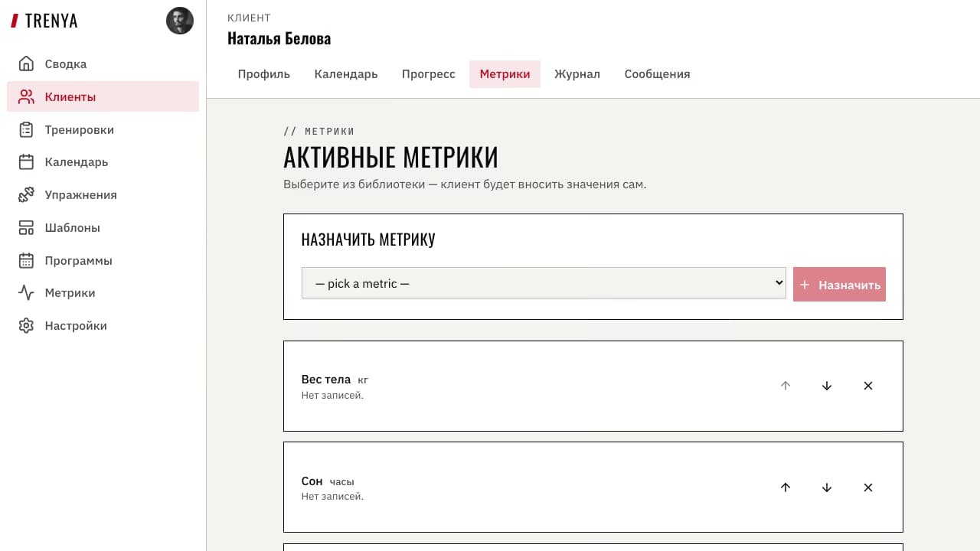
Task: Click the Назначить button
Action: [x=839, y=284]
